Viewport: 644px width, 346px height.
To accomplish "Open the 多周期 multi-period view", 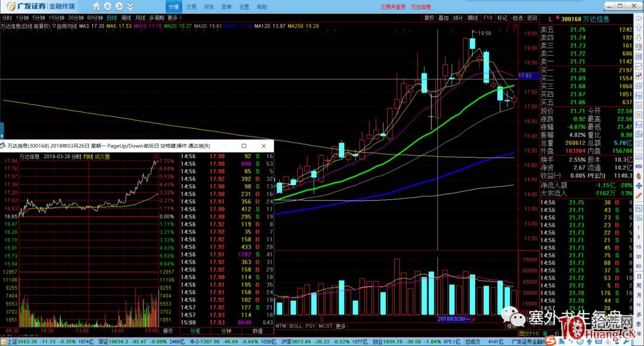I will coord(156,18).
